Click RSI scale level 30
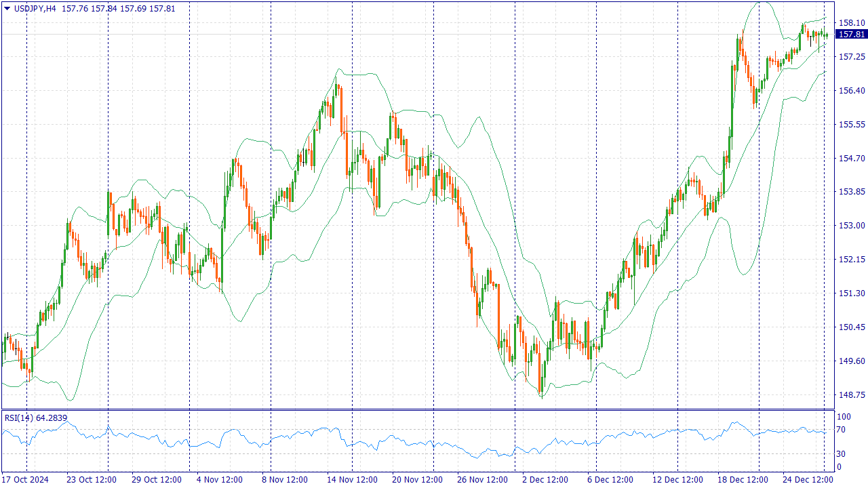The image size is (868, 488). 841,454
